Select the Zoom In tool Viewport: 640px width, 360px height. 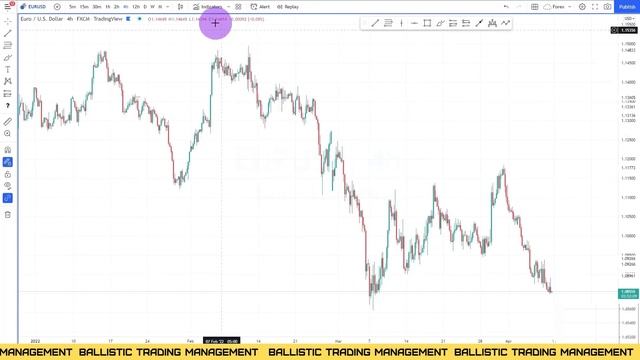(7, 133)
